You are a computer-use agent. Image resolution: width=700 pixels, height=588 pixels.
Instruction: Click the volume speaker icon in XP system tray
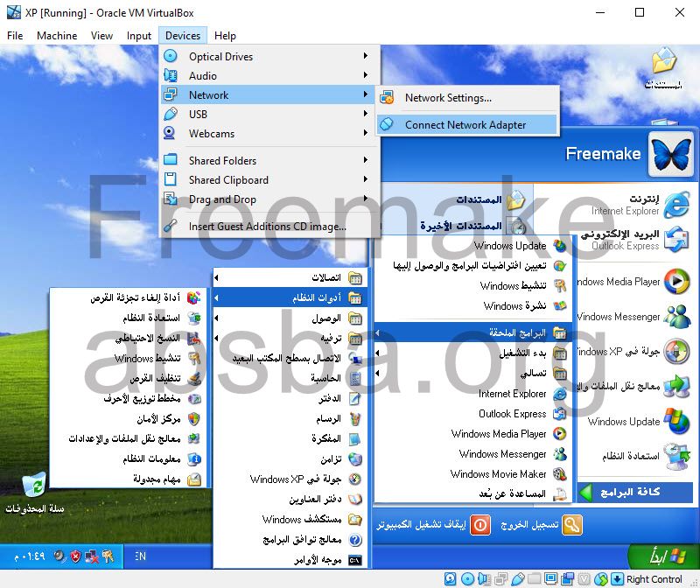(59, 556)
